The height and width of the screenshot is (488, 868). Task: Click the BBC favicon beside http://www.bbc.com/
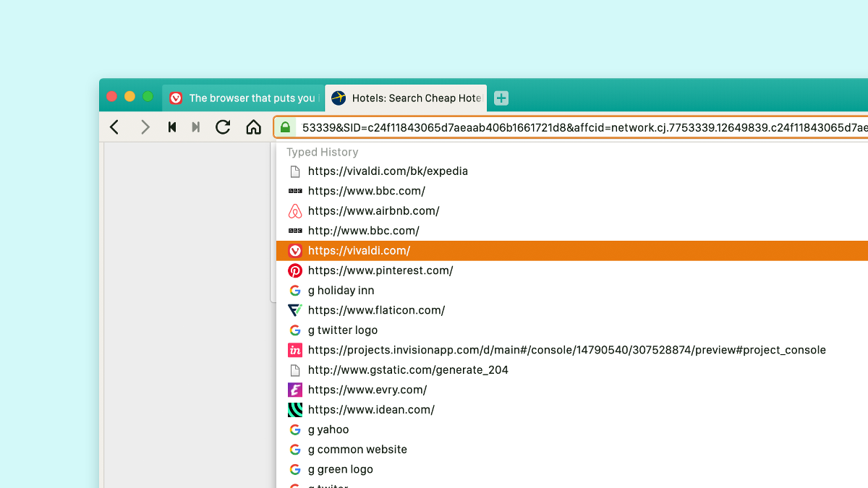[x=294, y=231]
